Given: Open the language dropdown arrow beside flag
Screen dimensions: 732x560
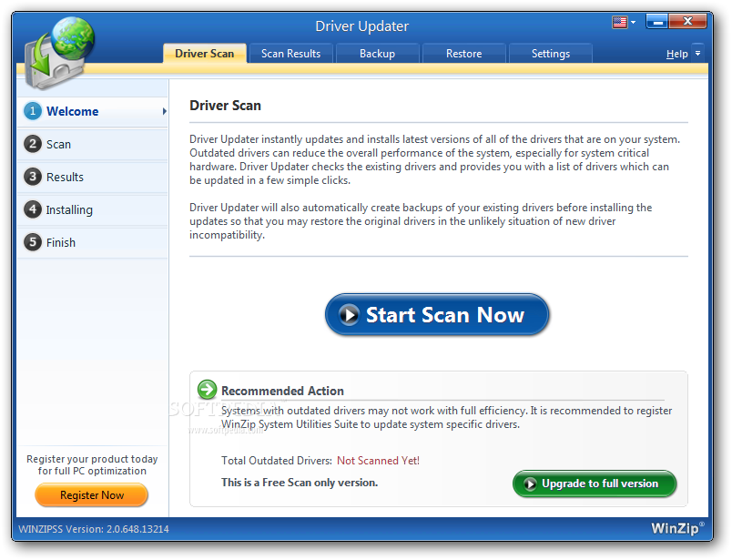Looking at the screenshot, I should point(633,22).
